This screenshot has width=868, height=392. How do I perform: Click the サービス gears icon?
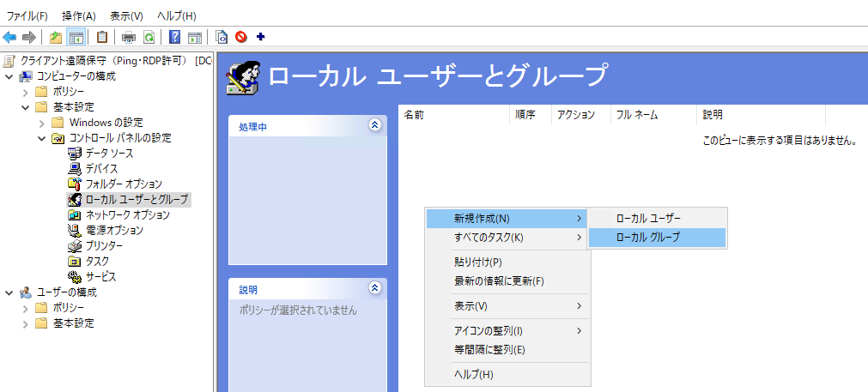(x=74, y=276)
